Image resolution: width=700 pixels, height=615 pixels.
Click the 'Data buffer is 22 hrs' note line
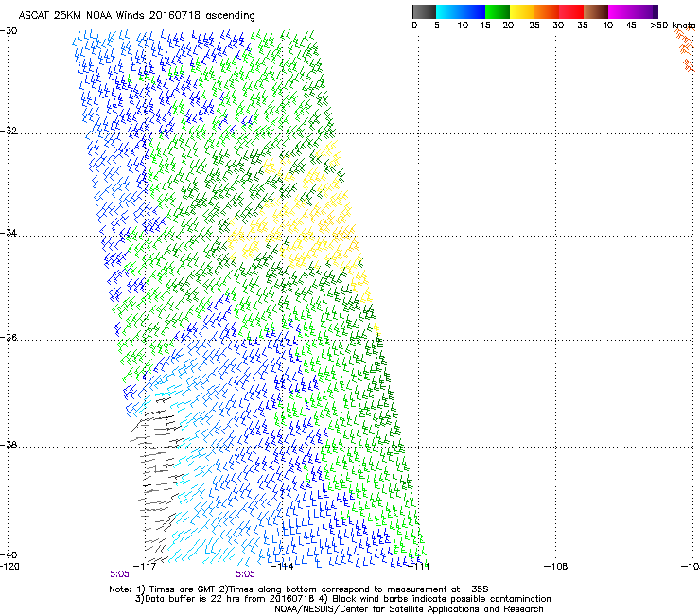[x=342, y=599]
